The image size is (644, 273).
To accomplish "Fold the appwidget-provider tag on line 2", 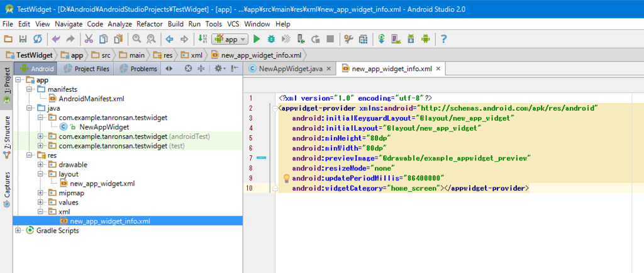I will [x=274, y=109].
